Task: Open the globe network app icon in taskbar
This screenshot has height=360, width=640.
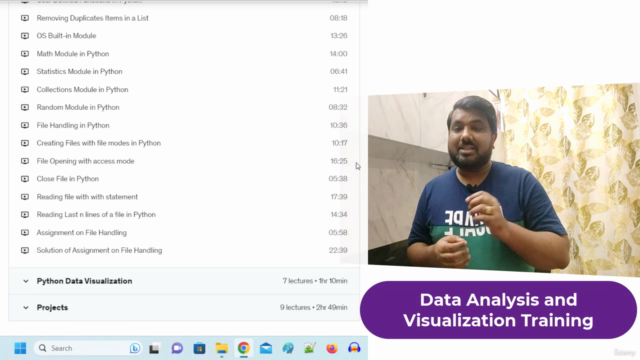Action: pos(288,348)
